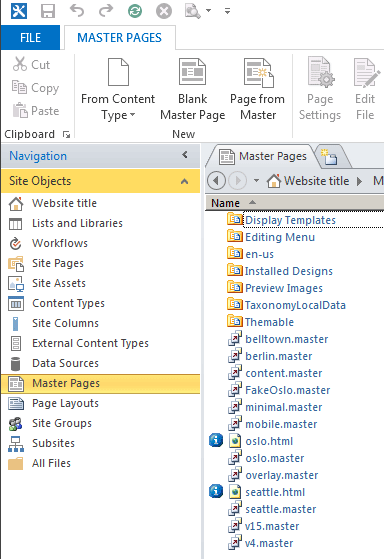
Task: Click Copy in the Clipboard group
Action: tap(35, 88)
